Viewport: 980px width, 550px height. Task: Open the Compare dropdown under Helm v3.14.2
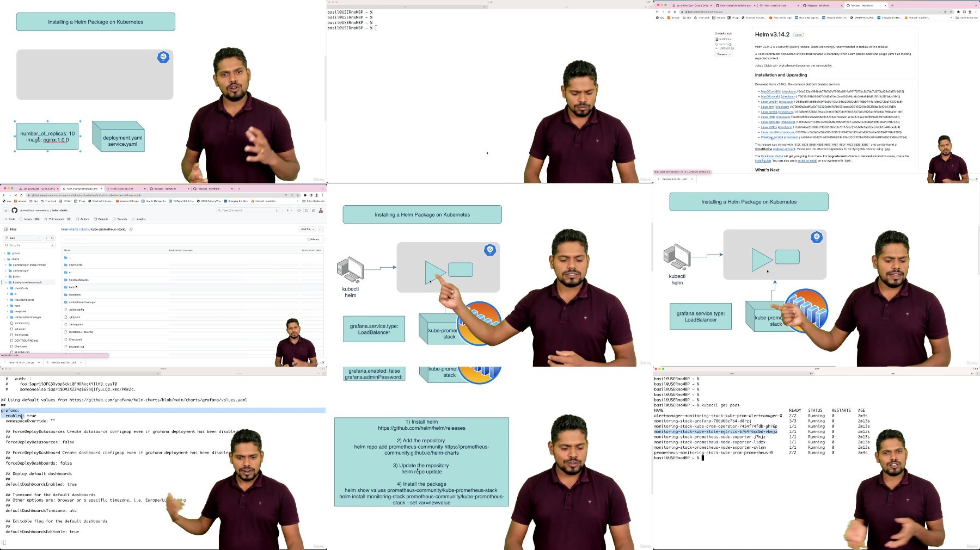point(724,54)
